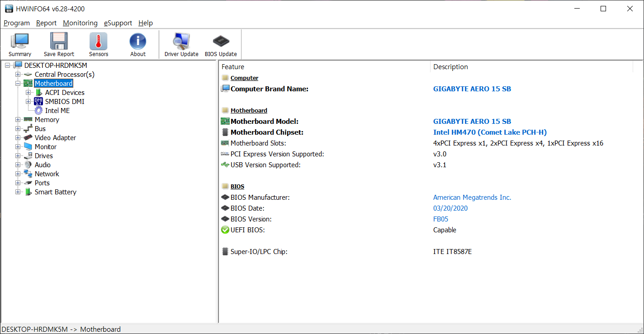Screen dimensions: 644x334
Task: Click the Network tree icon
Action: tap(28, 174)
